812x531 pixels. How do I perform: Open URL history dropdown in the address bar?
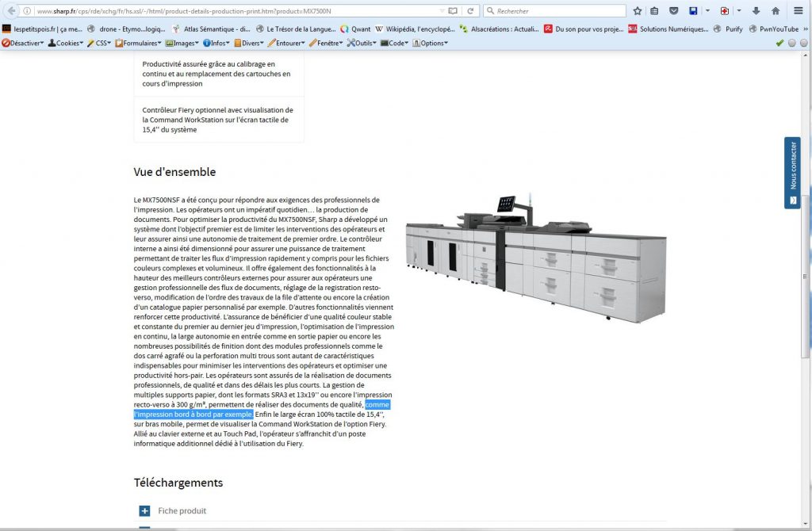442,11
